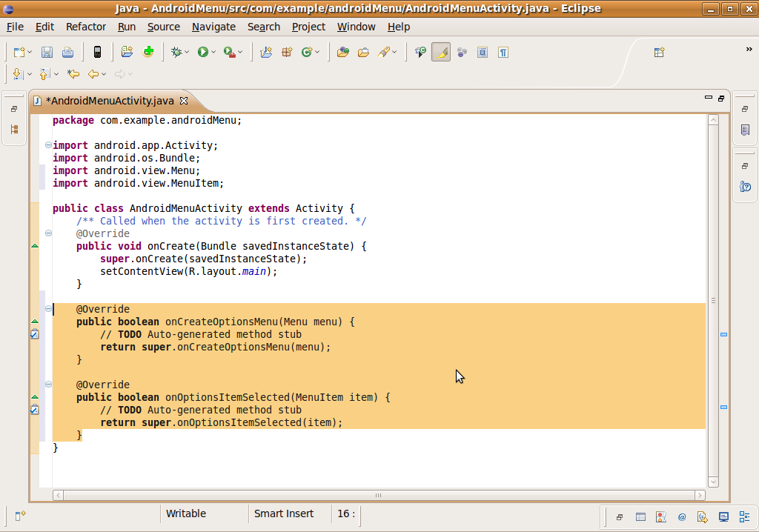Click the override indicator next to onCreate
Viewport: 759px width, 532px height.
tap(35, 246)
